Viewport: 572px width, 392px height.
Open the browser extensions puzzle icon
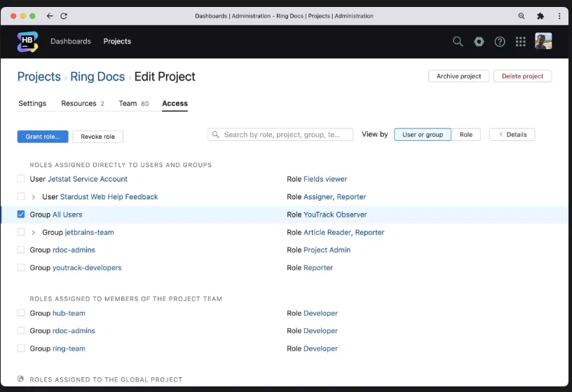(x=540, y=15)
